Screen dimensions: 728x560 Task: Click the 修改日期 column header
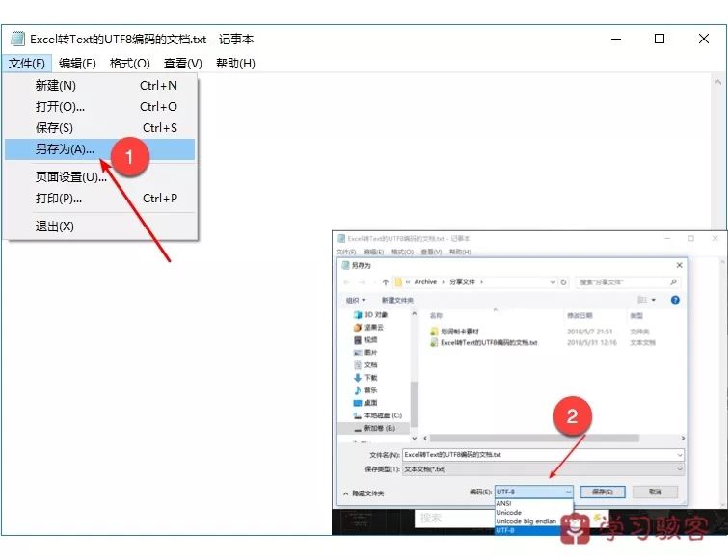coord(580,315)
